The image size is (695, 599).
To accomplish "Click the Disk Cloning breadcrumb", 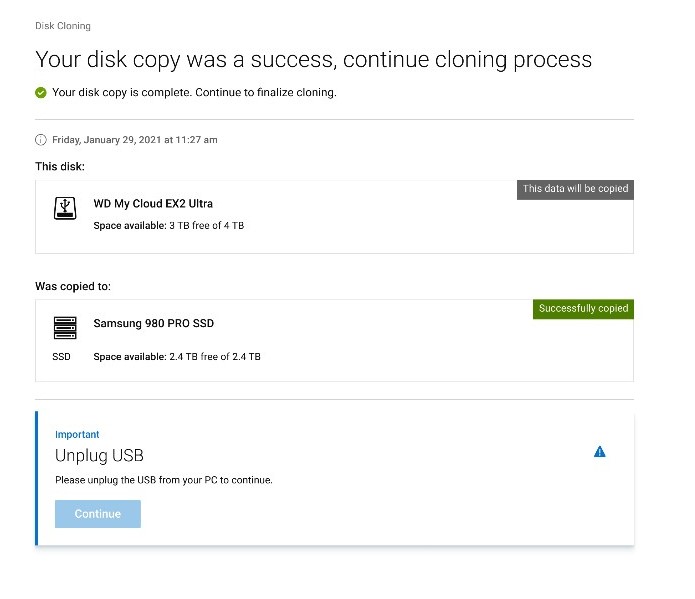I will (62, 26).
